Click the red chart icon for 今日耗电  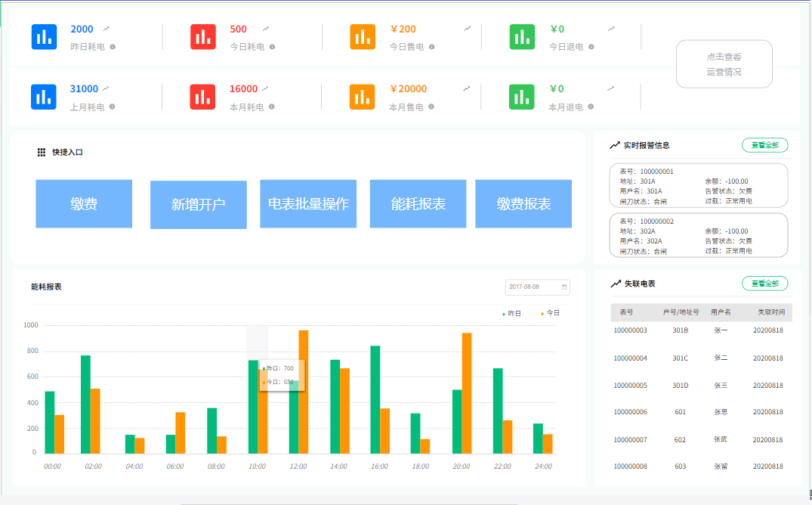point(203,37)
